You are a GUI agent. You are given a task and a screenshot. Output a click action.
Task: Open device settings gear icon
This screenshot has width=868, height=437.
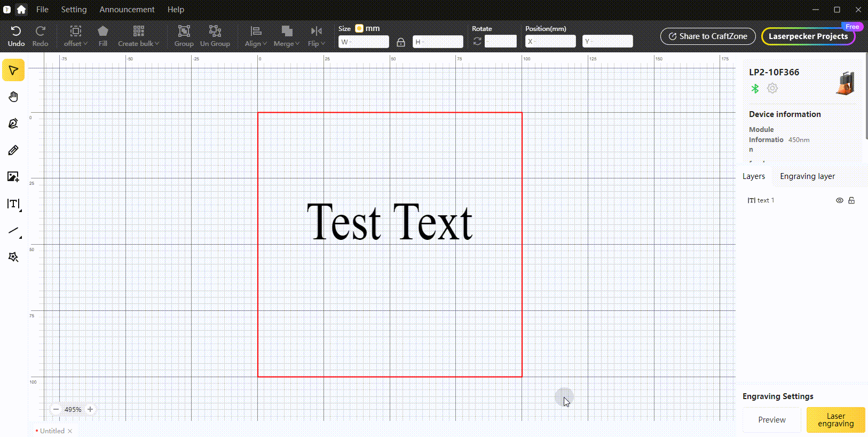pyautogui.click(x=772, y=88)
